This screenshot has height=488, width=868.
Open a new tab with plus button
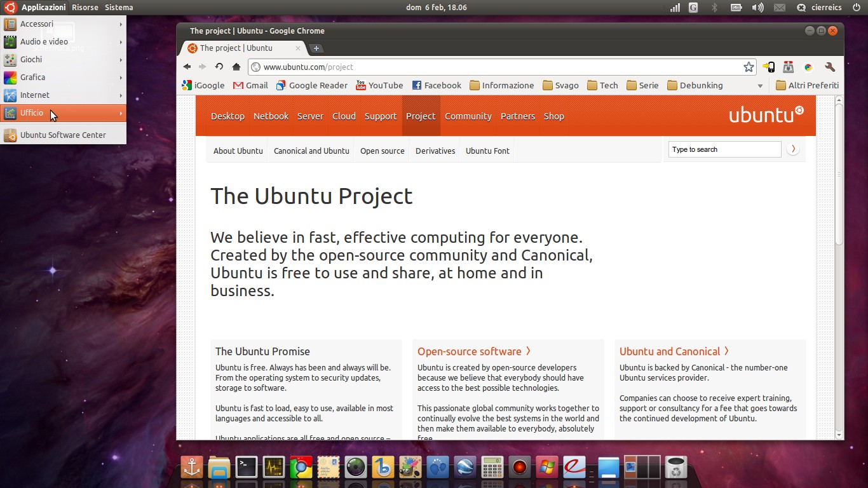316,48
